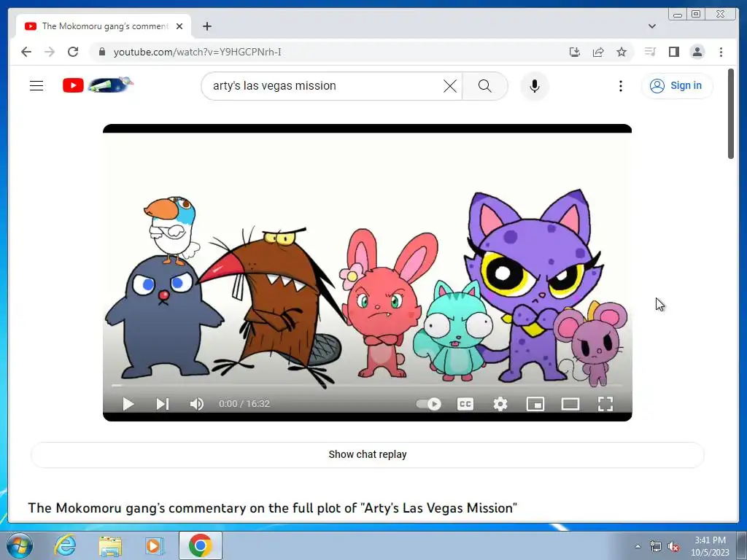Go to YouTube home via logo
Screen dimensions: 747x560
[98, 85]
